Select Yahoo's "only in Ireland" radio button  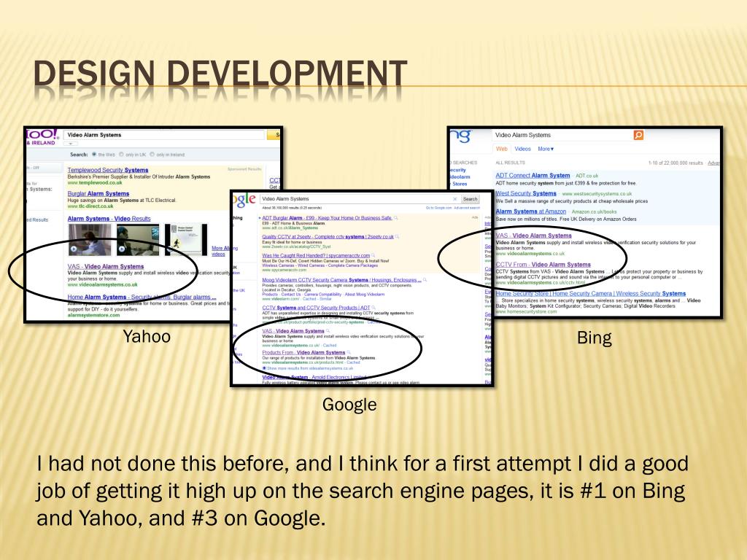[x=152, y=155]
